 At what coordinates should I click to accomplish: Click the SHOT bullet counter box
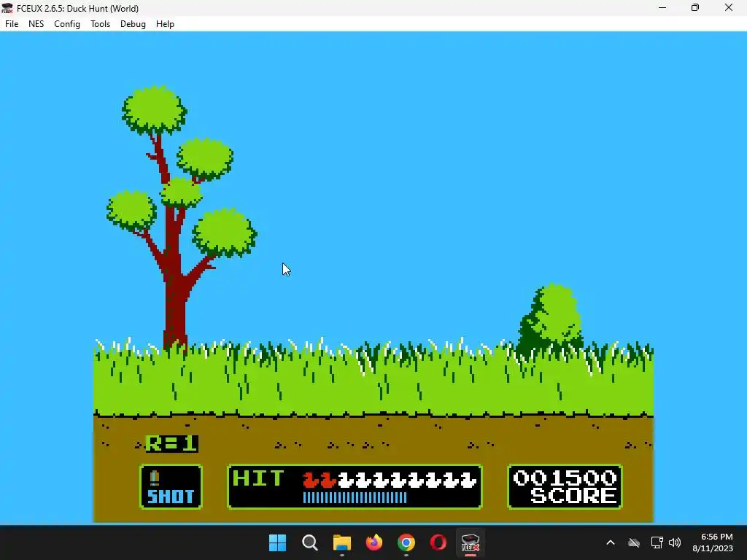pyautogui.click(x=171, y=486)
